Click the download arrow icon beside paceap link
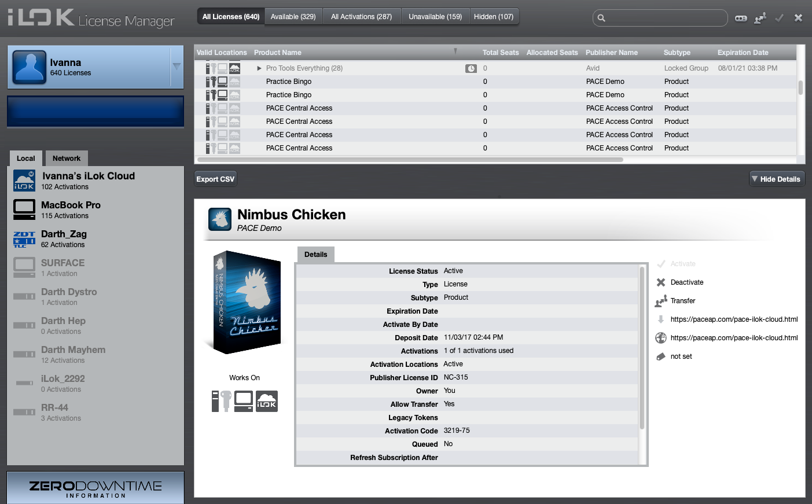Viewport: 812px width, 504px height. 661,319
